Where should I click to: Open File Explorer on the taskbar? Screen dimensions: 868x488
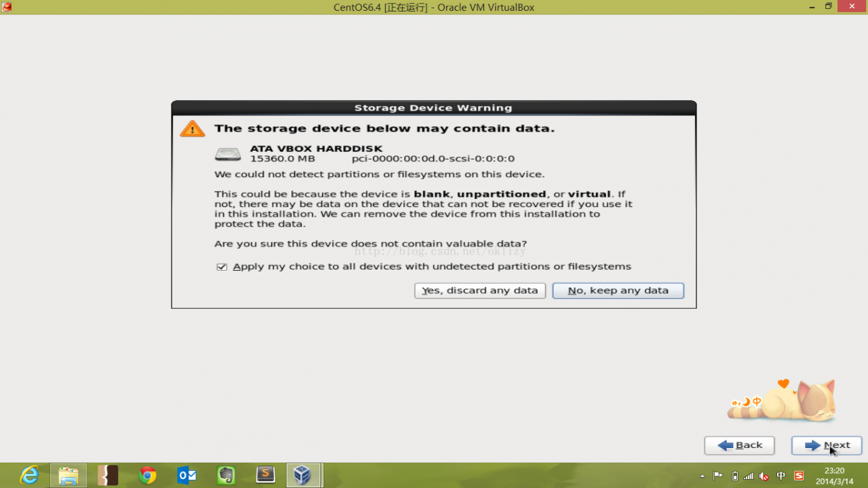click(68, 475)
